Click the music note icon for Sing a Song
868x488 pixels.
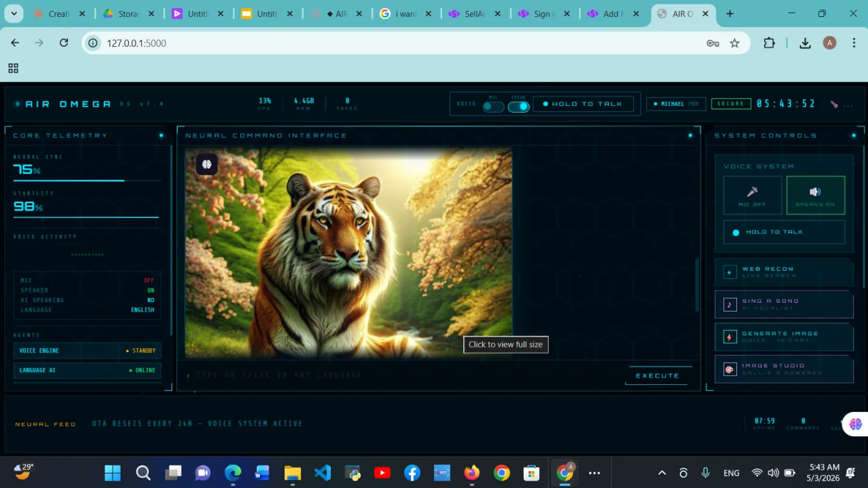click(730, 305)
